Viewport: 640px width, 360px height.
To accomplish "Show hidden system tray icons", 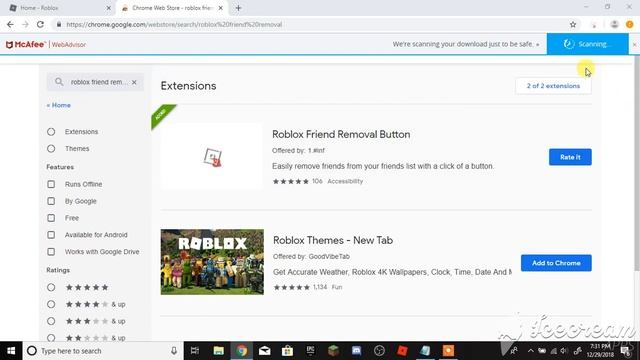I will pos(531,351).
